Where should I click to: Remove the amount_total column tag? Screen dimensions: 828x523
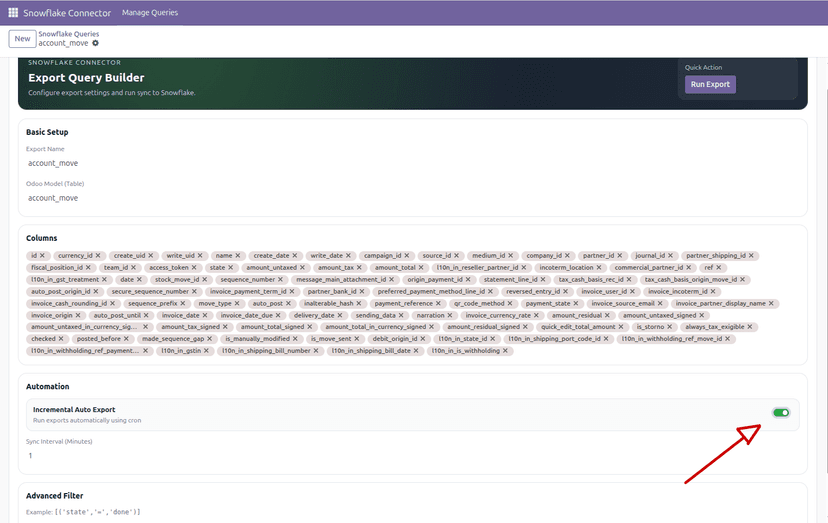pos(421,268)
